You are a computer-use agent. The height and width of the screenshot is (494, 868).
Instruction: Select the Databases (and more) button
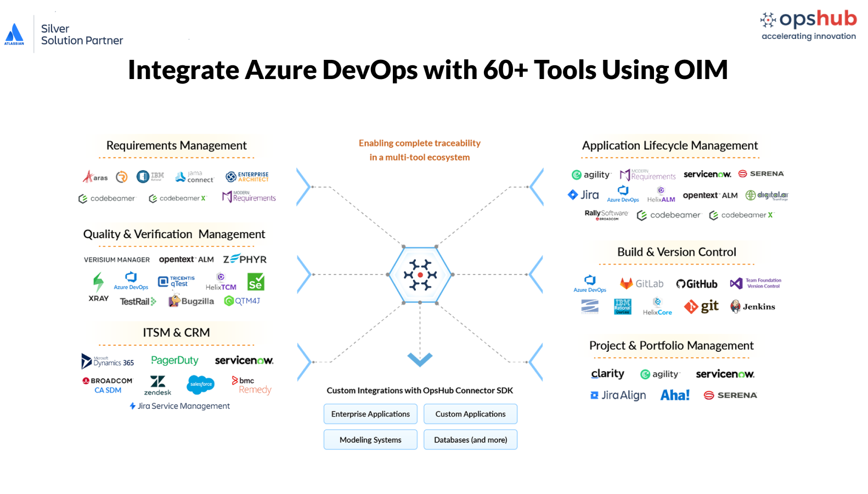click(x=470, y=440)
